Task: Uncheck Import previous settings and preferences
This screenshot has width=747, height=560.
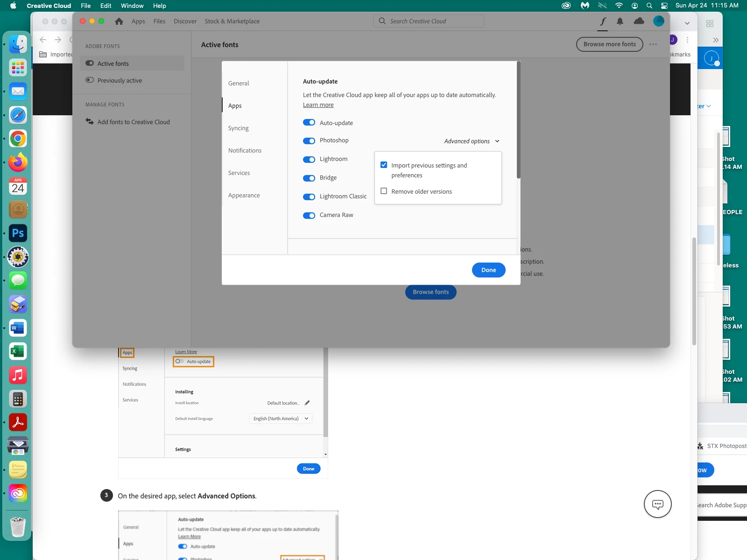Action: click(384, 165)
